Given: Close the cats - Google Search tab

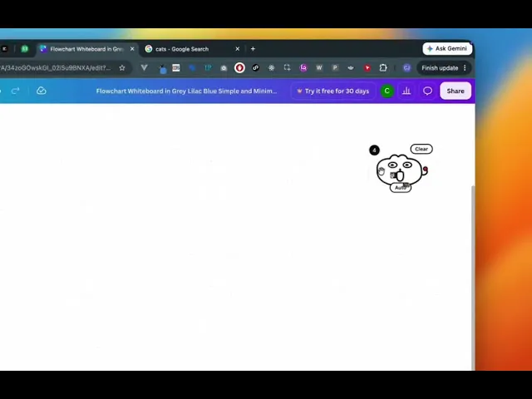Looking at the screenshot, I should [238, 49].
